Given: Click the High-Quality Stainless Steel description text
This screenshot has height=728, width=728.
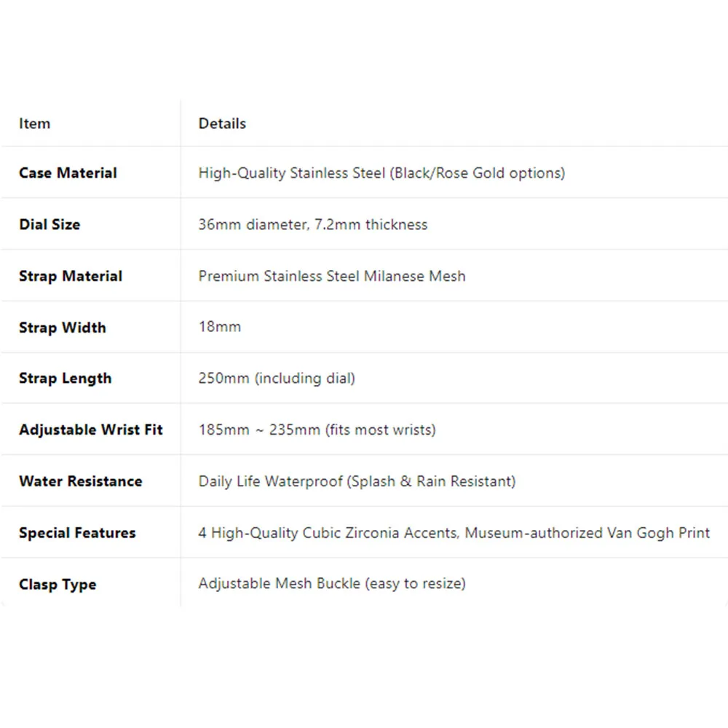Looking at the screenshot, I should (x=381, y=173).
